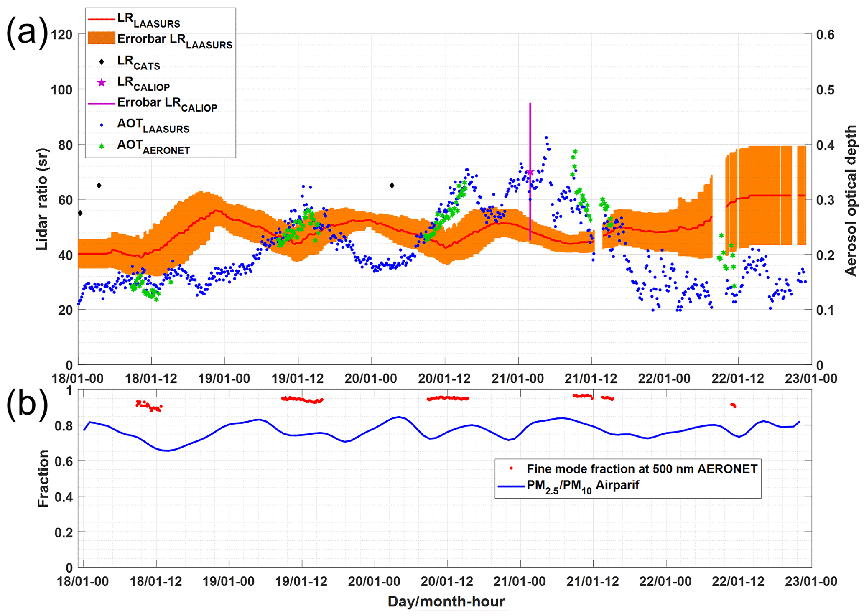864x616 pixels.
Task: Click the red fine mode fraction legend dot
Action: pos(511,468)
